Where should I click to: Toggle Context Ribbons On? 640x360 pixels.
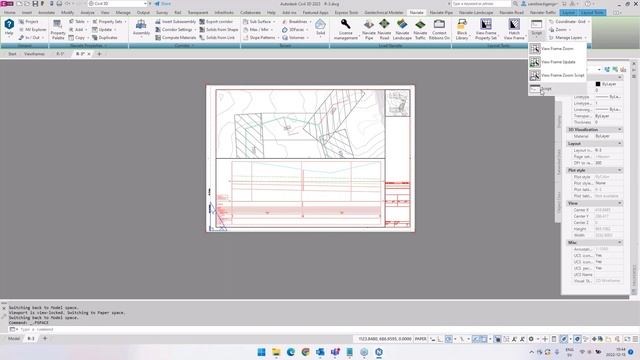tap(439, 29)
